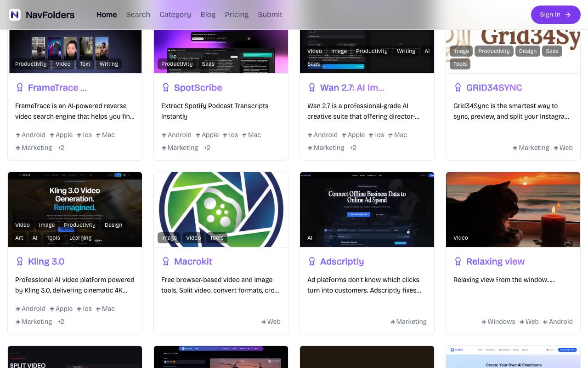This screenshot has width=588, height=368.
Task: Click the Writing category badge on FrameTrace
Action: coord(109,64)
